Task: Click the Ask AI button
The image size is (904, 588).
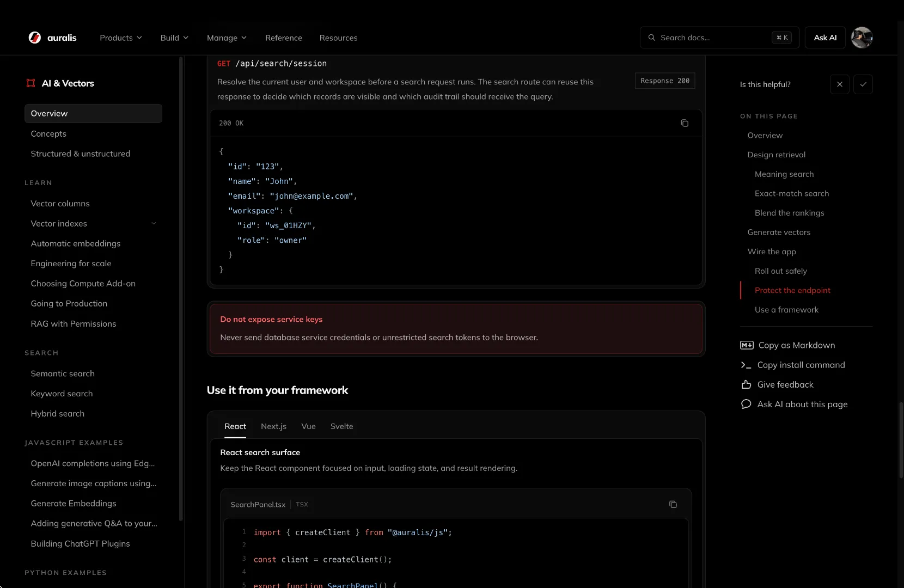Action: pyautogui.click(x=825, y=38)
